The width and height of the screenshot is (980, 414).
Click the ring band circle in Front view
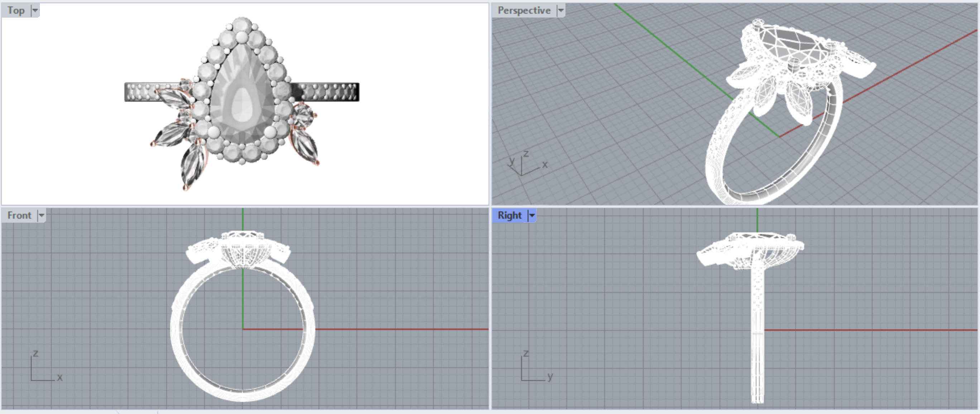tap(176, 329)
